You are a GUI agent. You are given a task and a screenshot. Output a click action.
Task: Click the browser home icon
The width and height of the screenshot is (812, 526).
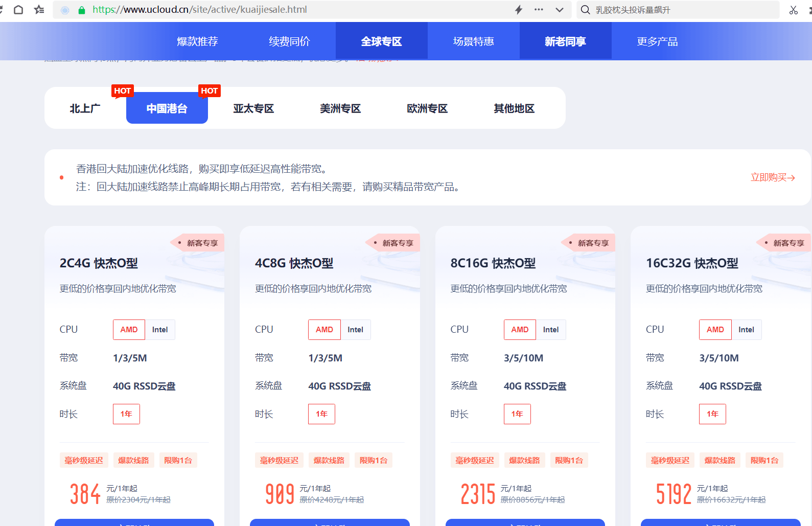[x=18, y=10]
